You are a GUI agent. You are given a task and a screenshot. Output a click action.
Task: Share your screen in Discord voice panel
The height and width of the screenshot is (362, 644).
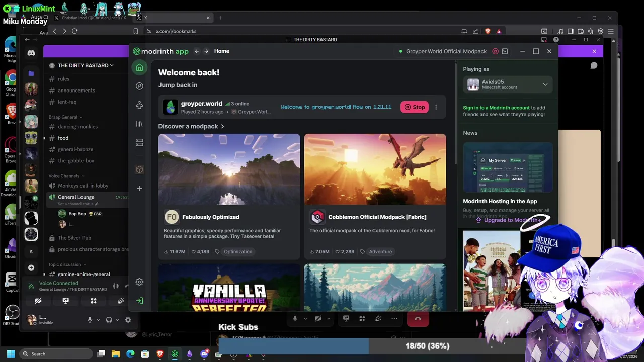tap(65, 301)
